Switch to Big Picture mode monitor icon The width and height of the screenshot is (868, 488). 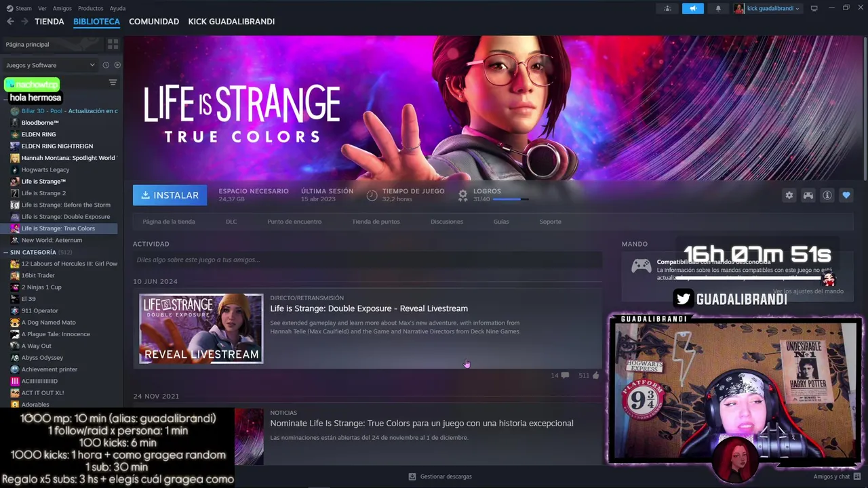click(x=814, y=8)
